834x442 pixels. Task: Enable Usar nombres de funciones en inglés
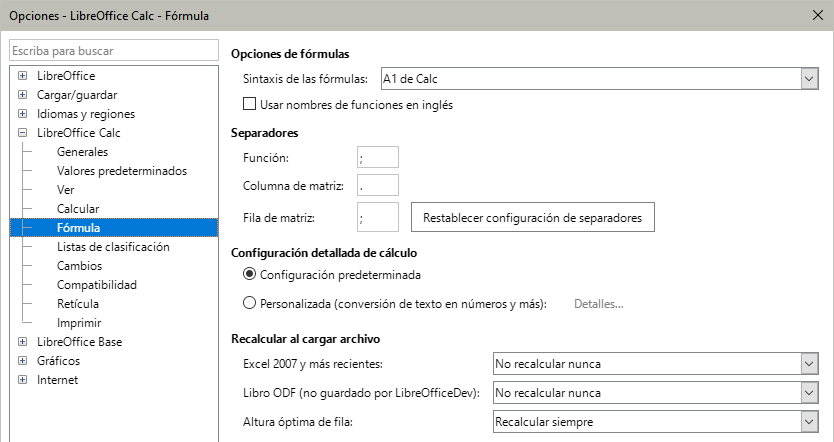point(249,104)
